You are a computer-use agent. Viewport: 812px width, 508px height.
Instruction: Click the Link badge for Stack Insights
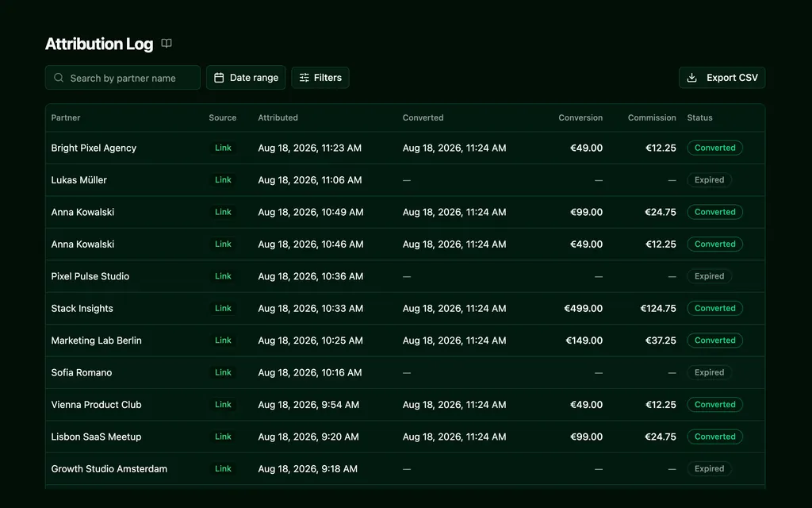(223, 309)
